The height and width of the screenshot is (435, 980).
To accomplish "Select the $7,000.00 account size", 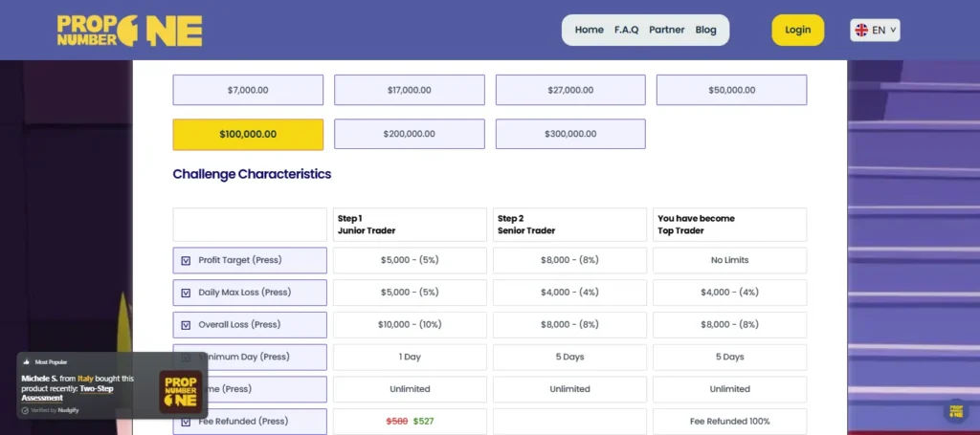I will pyautogui.click(x=248, y=90).
